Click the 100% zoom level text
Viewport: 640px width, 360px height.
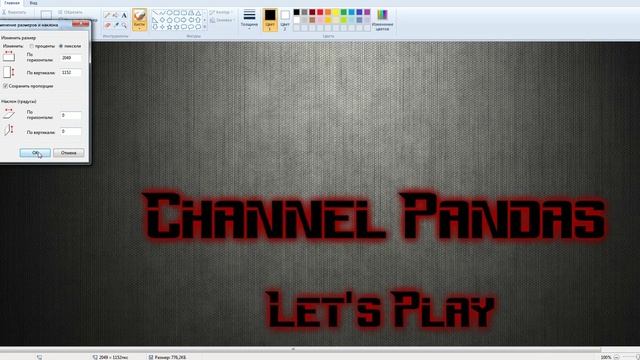(x=606, y=357)
